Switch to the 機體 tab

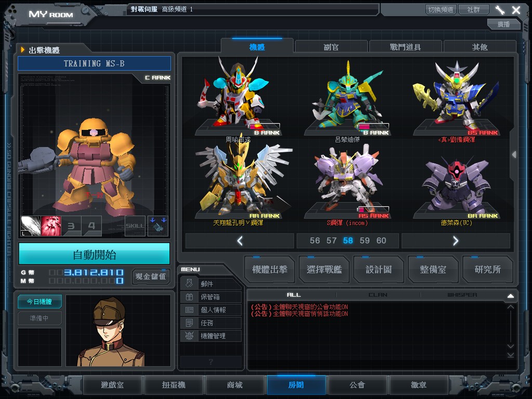[257, 47]
